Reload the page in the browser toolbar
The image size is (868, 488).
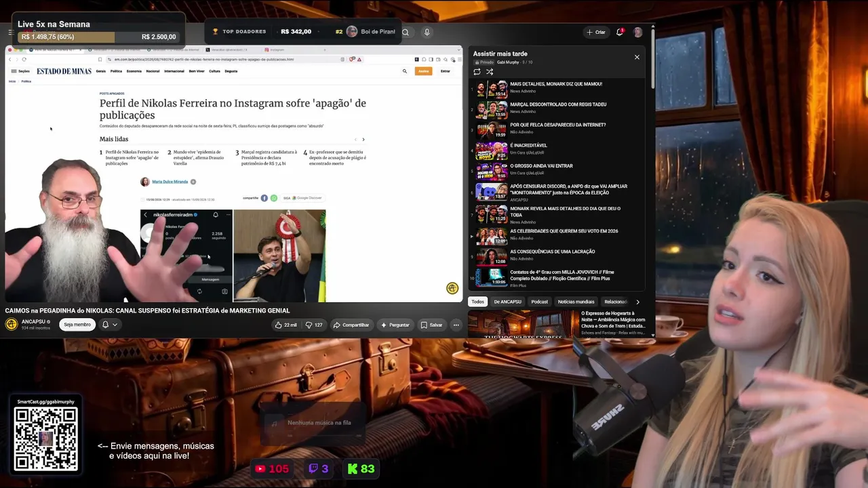point(24,59)
